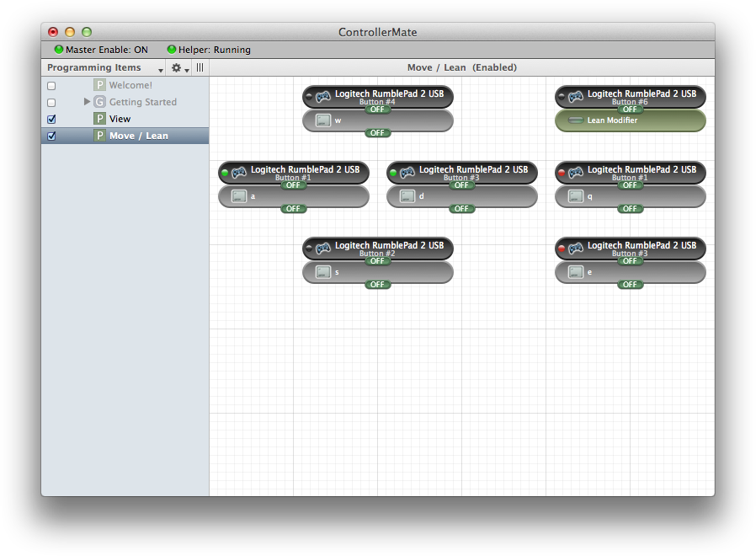Click the keyboard icon of the 'a' keystroke block
The image size is (756, 556).
tap(238, 196)
